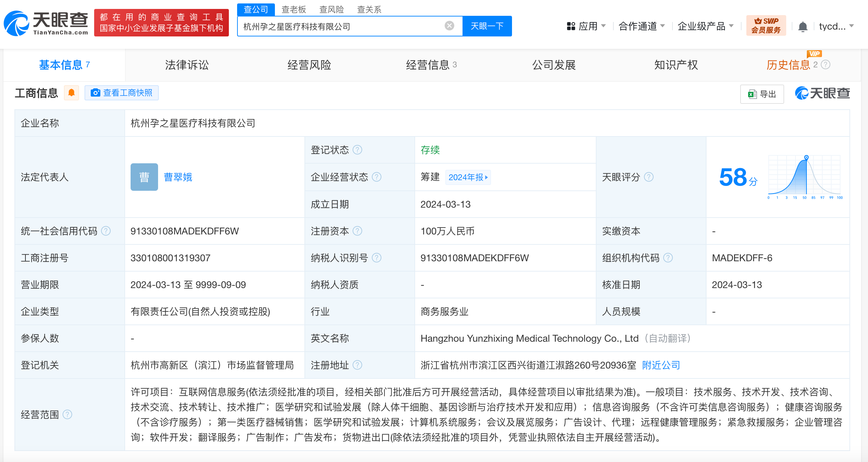Select the 查风险 search tab
Screen dimensions: 868x462
coord(332,10)
